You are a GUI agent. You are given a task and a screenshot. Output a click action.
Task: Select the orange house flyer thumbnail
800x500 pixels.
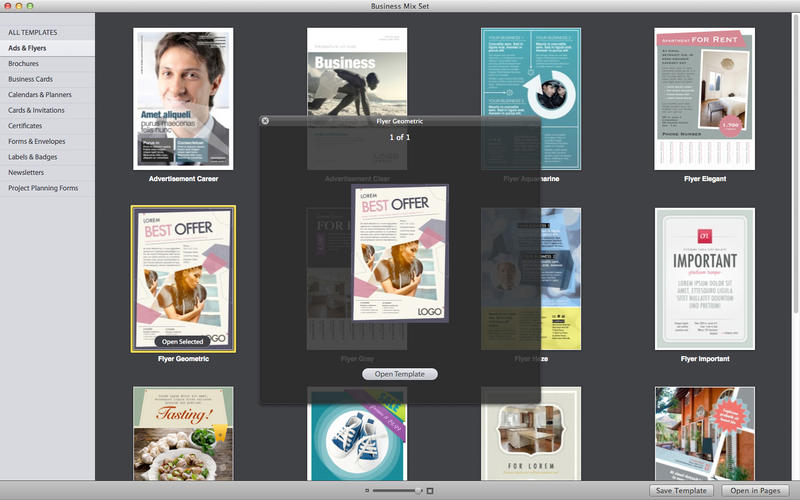click(x=705, y=434)
